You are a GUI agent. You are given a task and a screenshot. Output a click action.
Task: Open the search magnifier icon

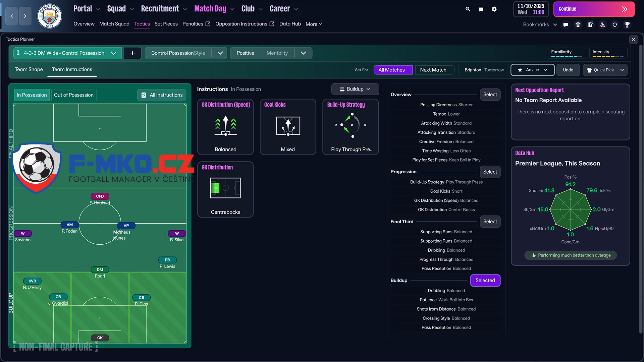(x=468, y=9)
